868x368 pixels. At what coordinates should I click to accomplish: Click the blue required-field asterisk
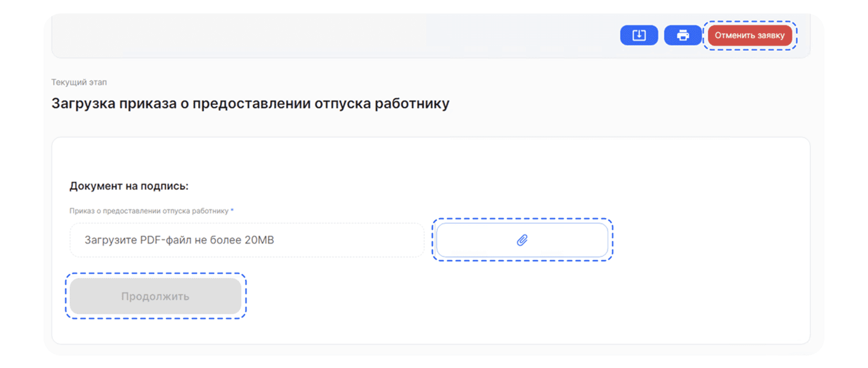232,210
